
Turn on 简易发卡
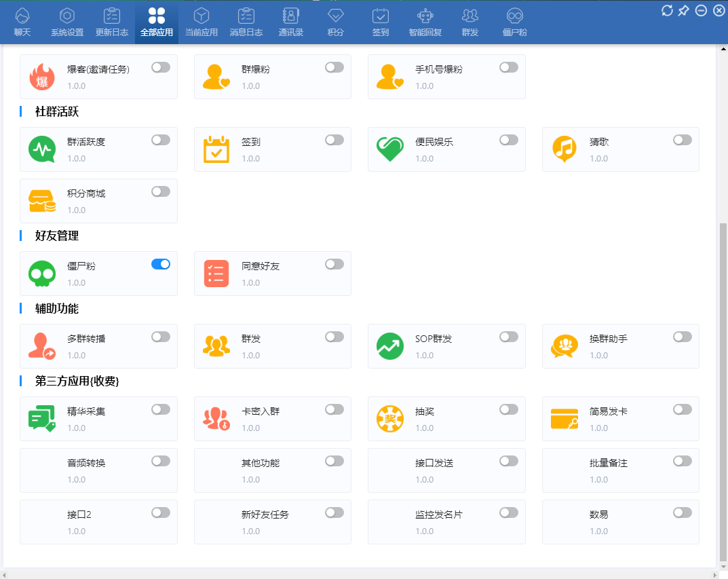682,409
